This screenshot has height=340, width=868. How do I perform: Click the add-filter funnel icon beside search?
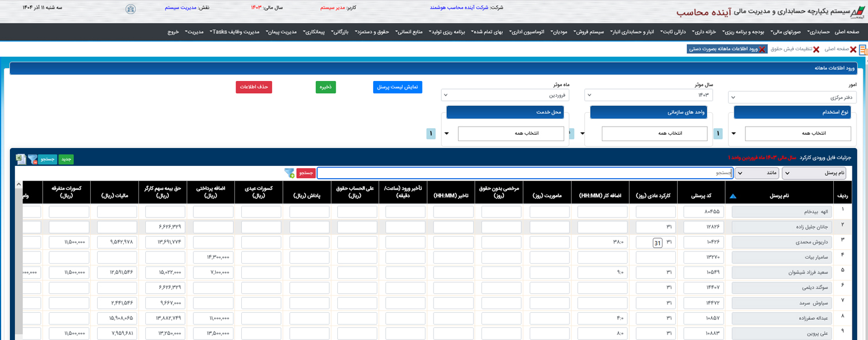click(289, 173)
